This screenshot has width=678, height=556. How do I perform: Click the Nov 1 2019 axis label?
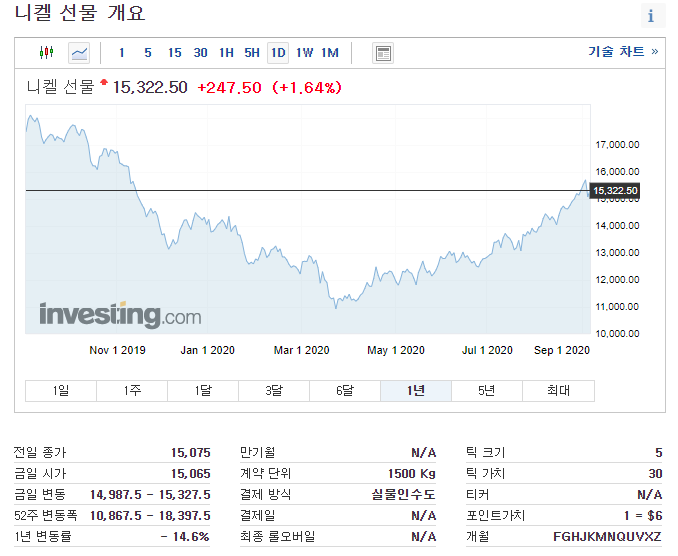[118, 350]
